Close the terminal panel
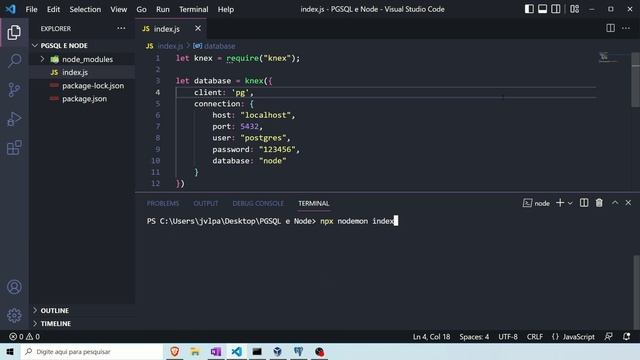The height and width of the screenshot is (360, 640). (628, 203)
